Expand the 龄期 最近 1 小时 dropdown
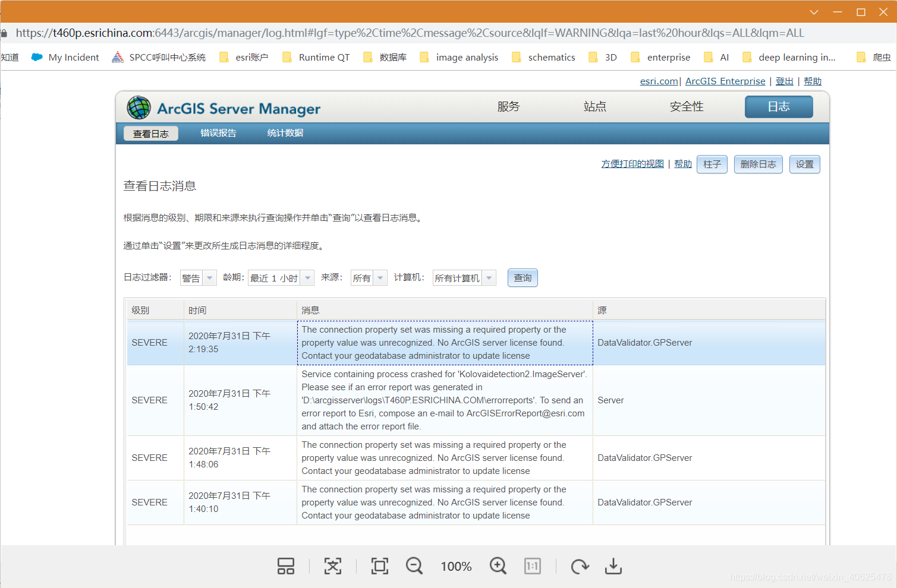Image resolution: width=897 pixels, height=588 pixels. click(x=307, y=278)
